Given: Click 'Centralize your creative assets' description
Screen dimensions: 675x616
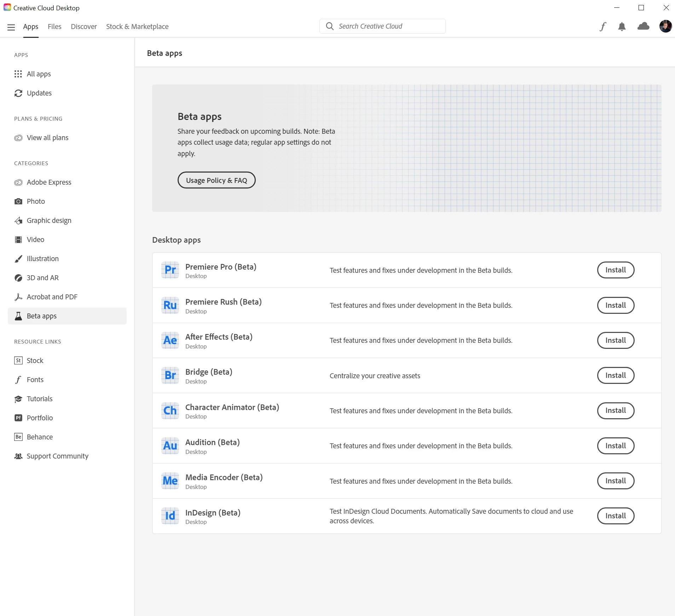Looking at the screenshot, I should (375, 376).
